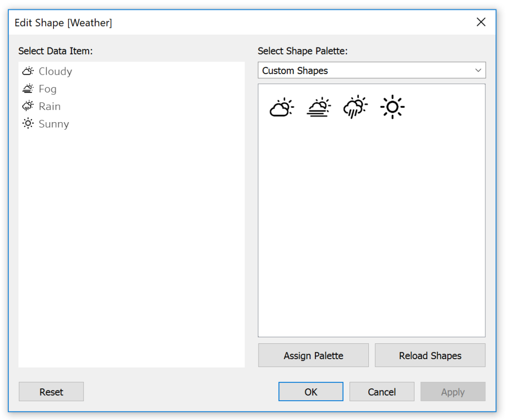
Task: Click the greyed Apply button
Action: pos(453,392)
